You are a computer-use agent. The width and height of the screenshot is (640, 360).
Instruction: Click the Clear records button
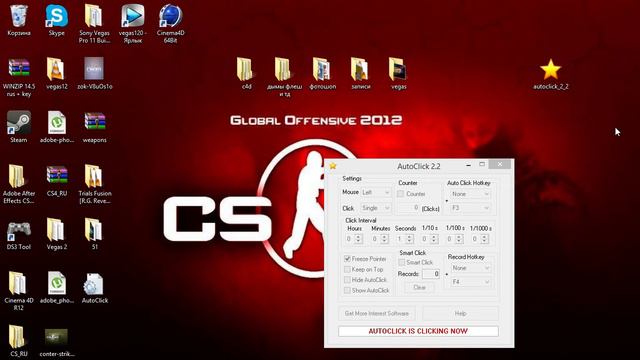pyautogui.click(x=420, y=288)
